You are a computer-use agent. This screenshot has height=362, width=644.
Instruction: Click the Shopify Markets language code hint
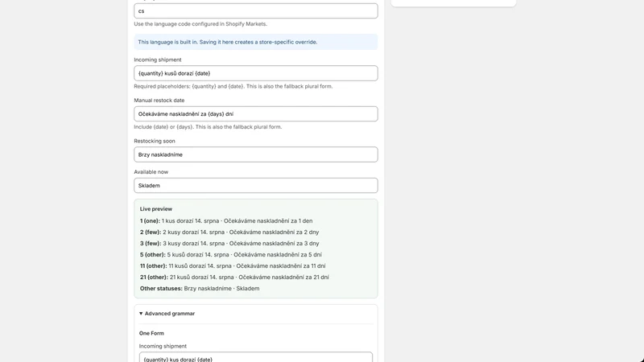coord(200,24)
